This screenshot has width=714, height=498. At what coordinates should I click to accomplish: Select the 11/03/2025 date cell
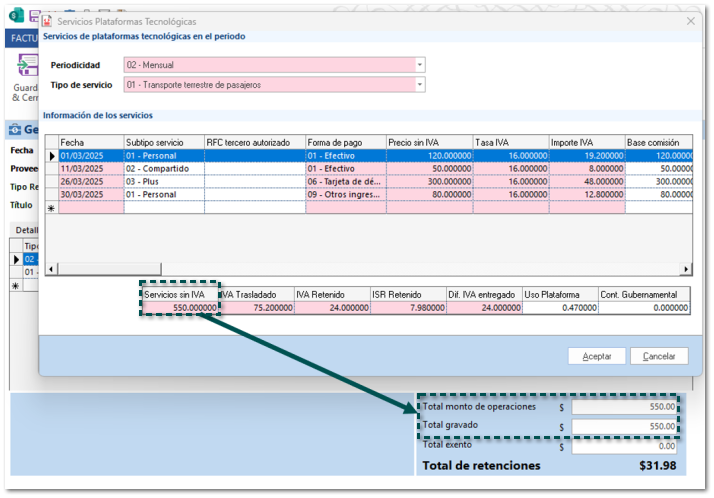point(90,169)
